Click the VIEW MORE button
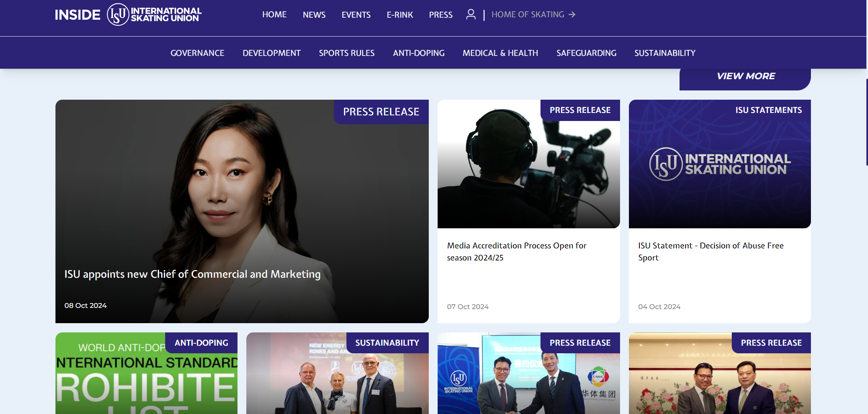Screen dimensions: 868x414 point(745,77)
